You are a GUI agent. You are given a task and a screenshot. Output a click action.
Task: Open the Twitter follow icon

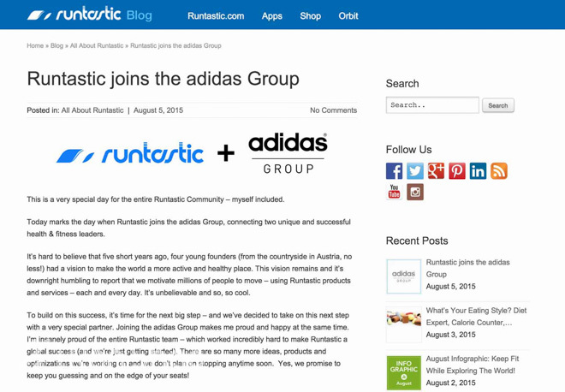click(414, 171)
